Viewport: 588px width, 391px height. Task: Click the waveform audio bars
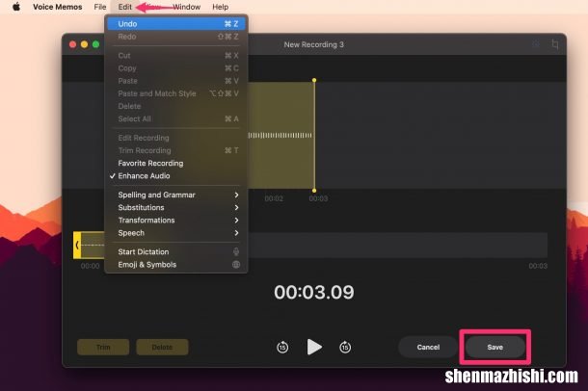281,135
